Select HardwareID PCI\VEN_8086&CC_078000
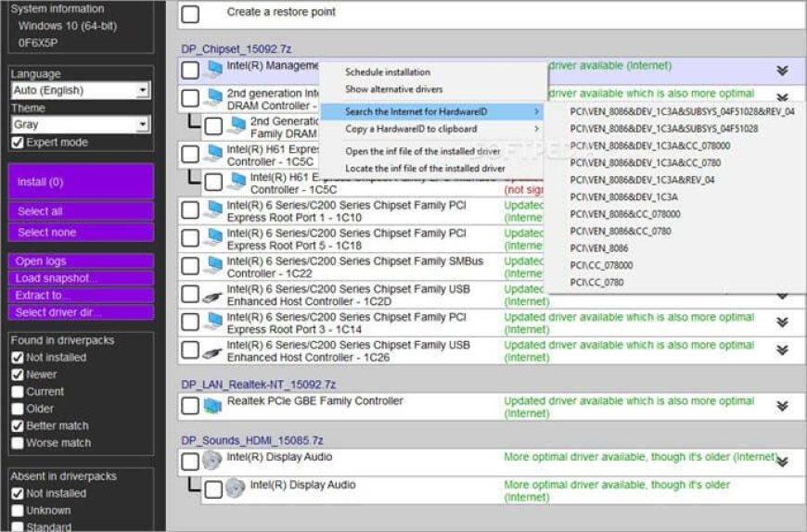 pos(625,214)
